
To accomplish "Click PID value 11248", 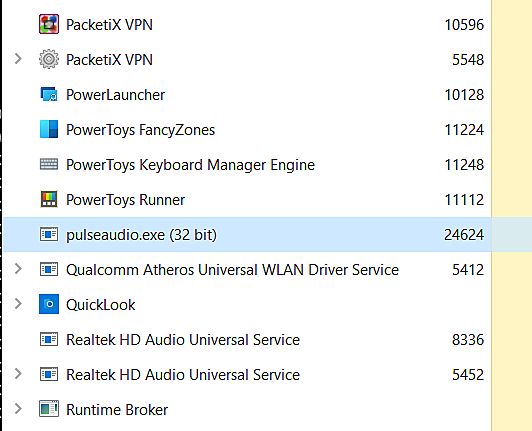I will point(464,165).
